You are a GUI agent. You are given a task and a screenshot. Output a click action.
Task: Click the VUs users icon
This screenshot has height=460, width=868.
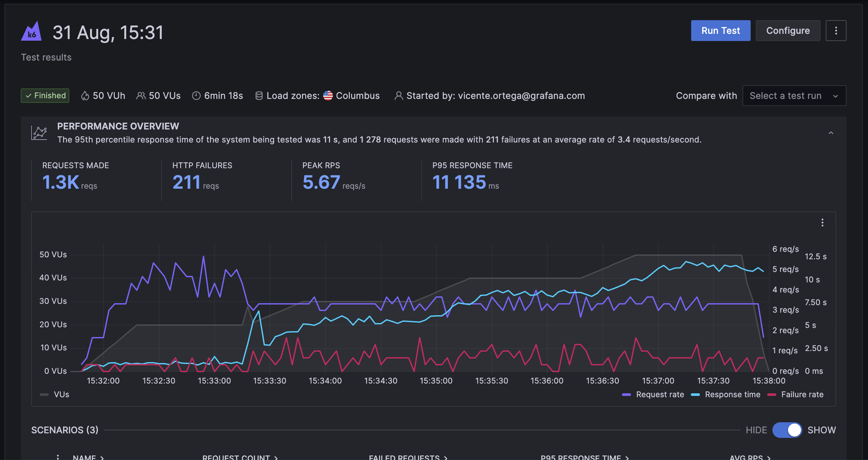click(x=141, y=96)
